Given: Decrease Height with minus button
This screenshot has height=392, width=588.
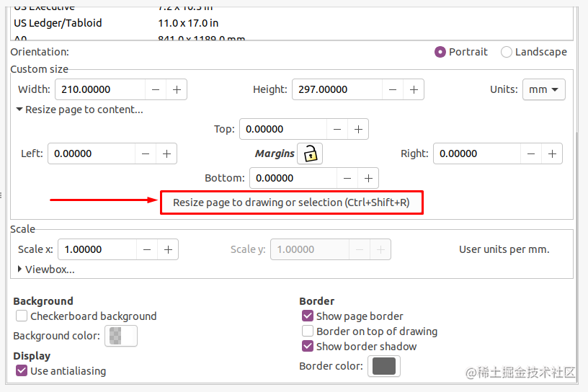Looking at the screenshot, I should tap(393, 89).
